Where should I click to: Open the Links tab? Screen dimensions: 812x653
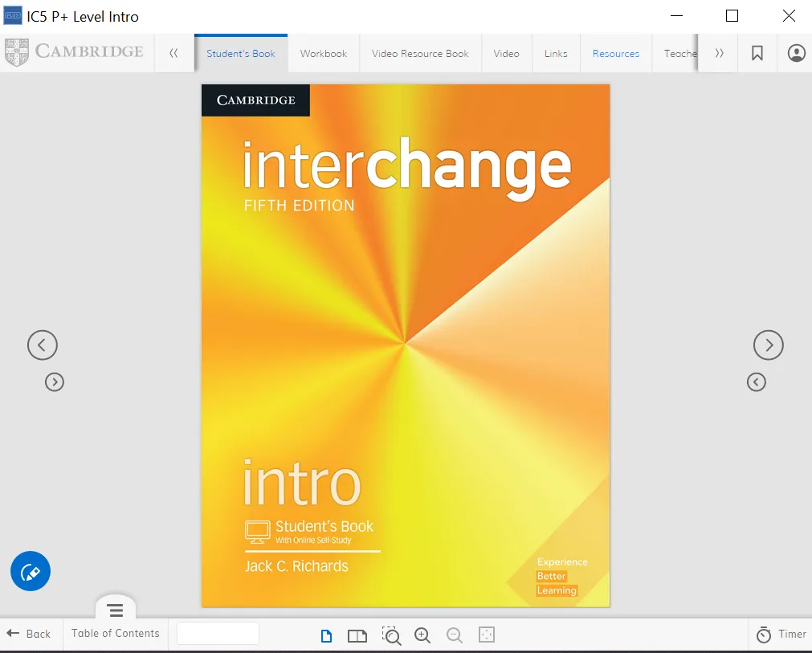(x=556, y=53)
